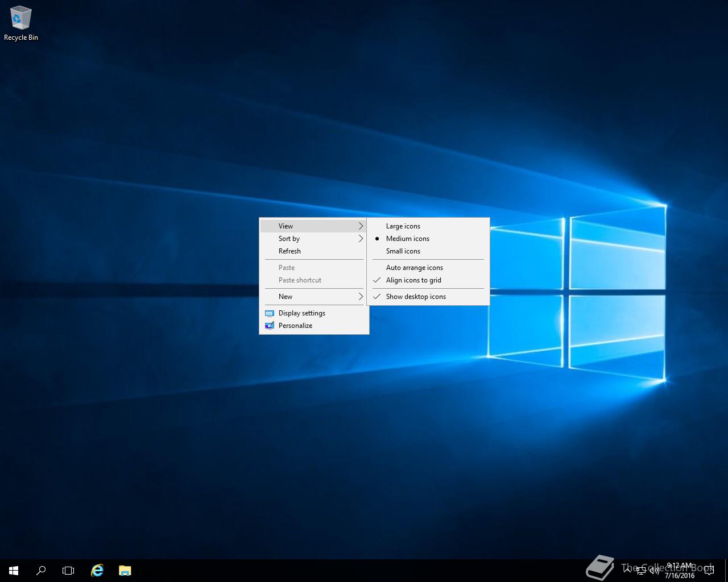Click the grayed-out Paste shortcut entry
This screenshot has height=582, width=728.
tap(314, 280)
